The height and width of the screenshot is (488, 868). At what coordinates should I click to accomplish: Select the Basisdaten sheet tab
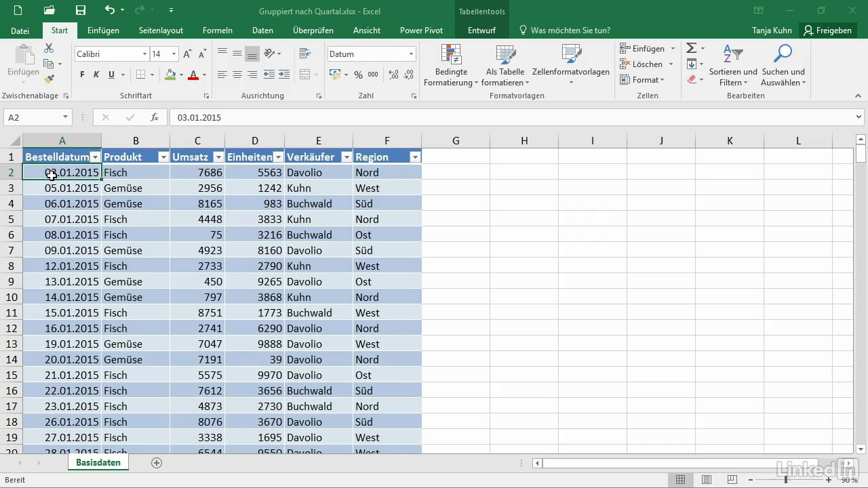[98, 463]
